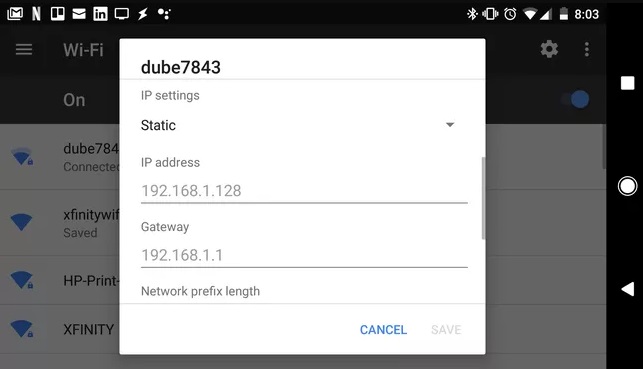Save the static IP configuration

pos(446,330)
